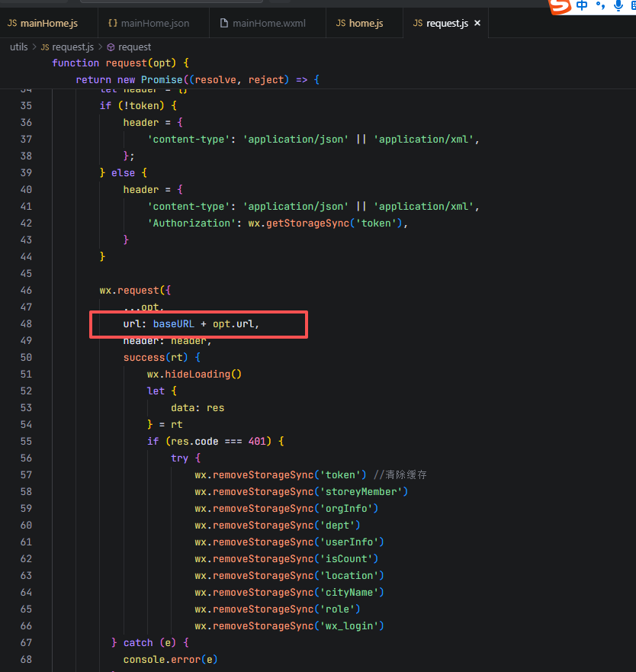Click the sticky line return new Promise
The height and width of the screenshot is (672, 636).
[197, 79]
